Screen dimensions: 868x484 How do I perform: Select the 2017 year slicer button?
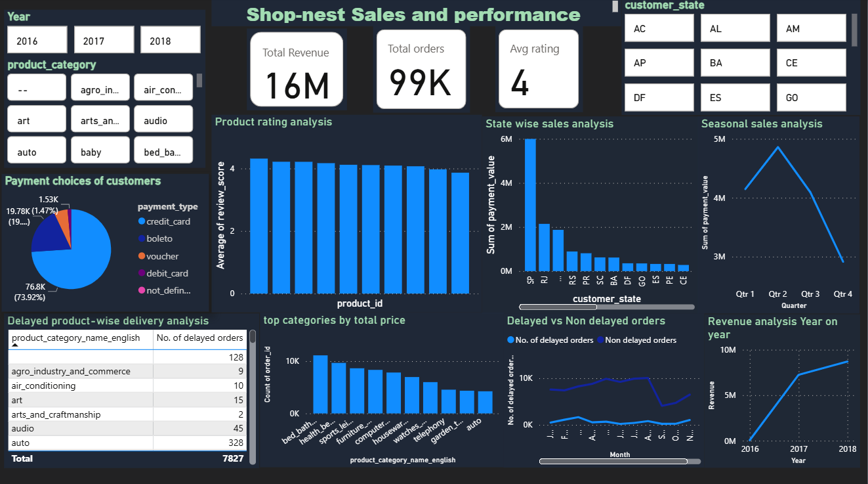pyautogui.click(x=104, y=40)
